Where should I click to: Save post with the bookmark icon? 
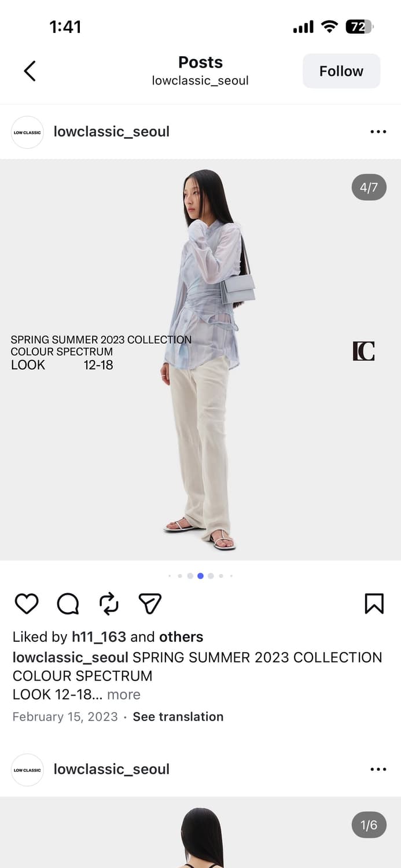click(374, 604)
